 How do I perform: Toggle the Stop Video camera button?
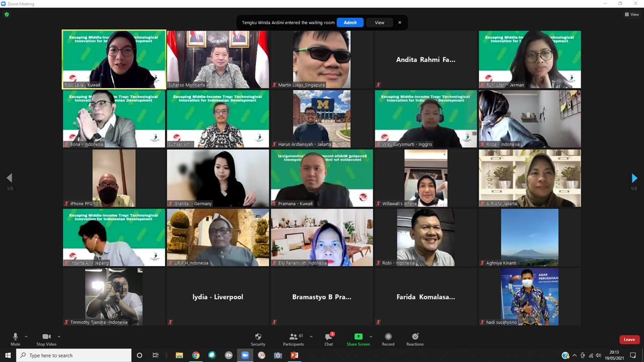[46, 339]
